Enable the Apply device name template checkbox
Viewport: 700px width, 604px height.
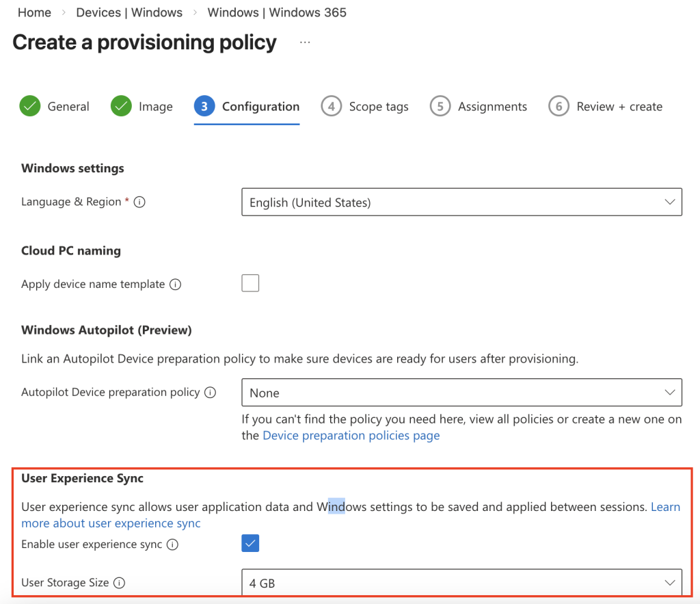[250, 283]
